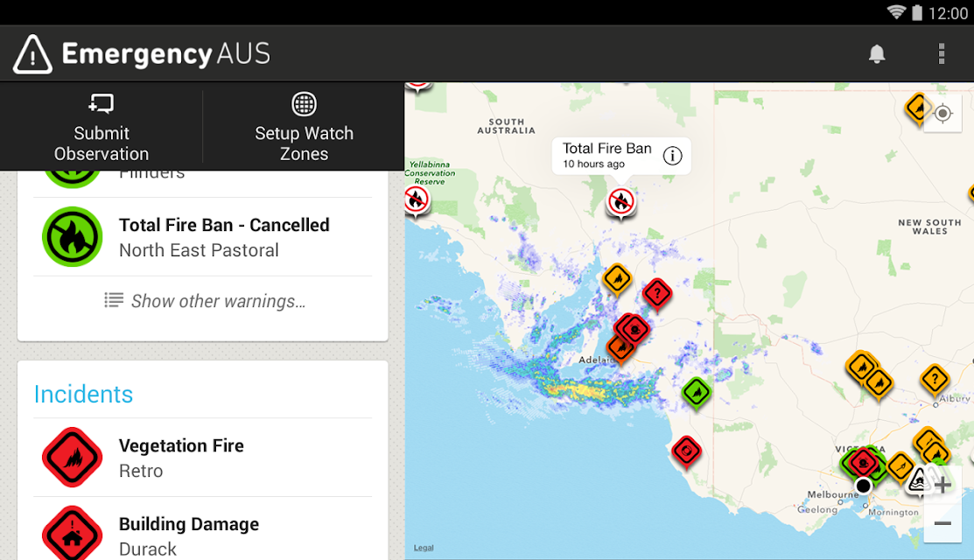
Task: Tap the red question mark map marker
Action: [656, 293]
